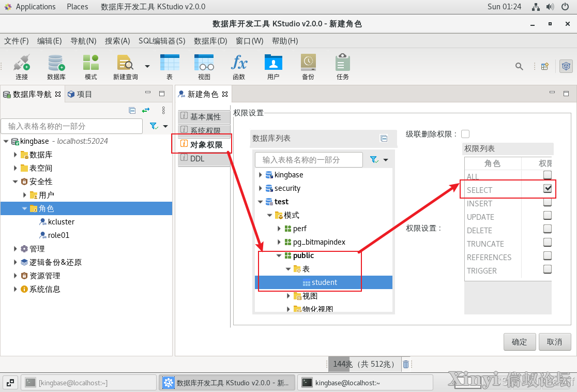
Task: Check the UPDATE permission checkbox
Action: click(x=548, y=215)
